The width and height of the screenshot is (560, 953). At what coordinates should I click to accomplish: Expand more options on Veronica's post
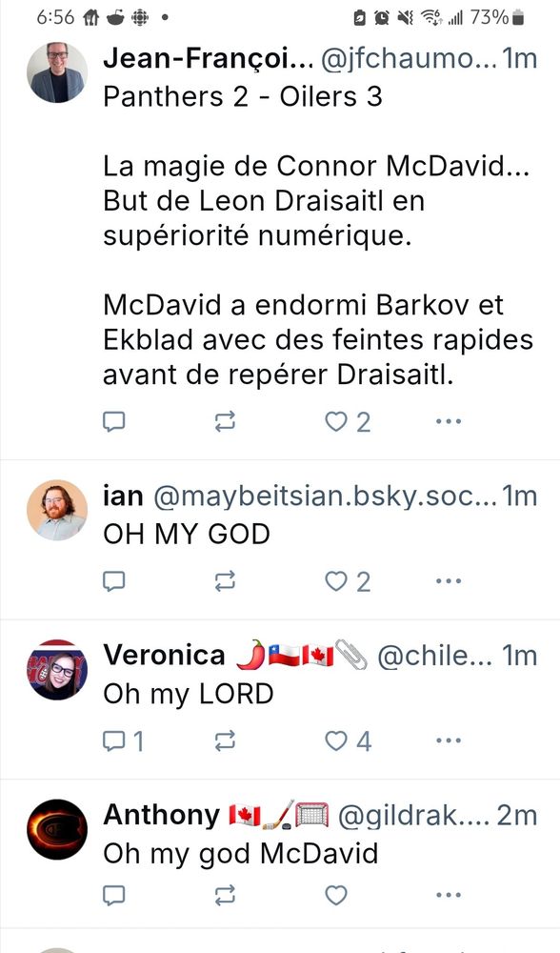pos(447,740)
